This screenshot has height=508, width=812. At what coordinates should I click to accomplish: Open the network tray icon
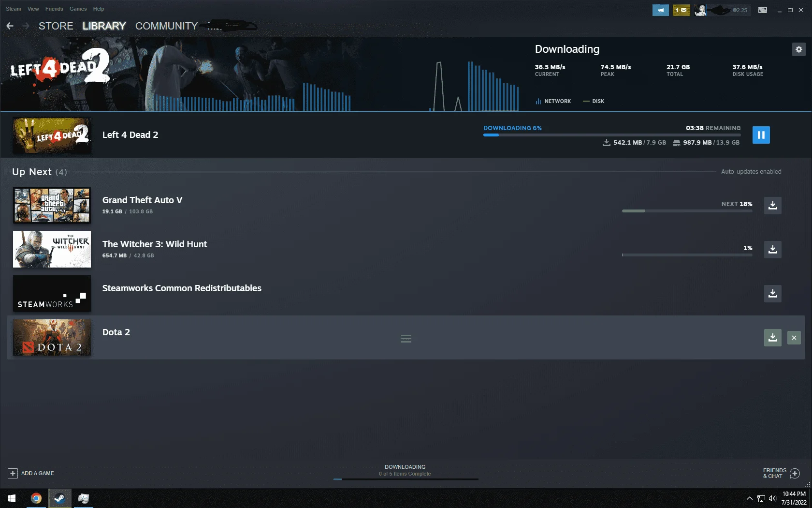click(x=761, y=498)
